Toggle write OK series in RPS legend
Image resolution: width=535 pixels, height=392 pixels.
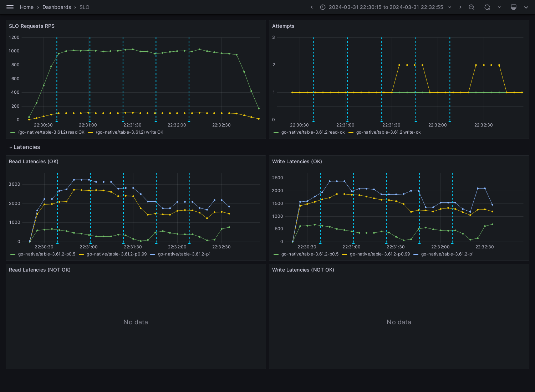click(x=129, y=132)
